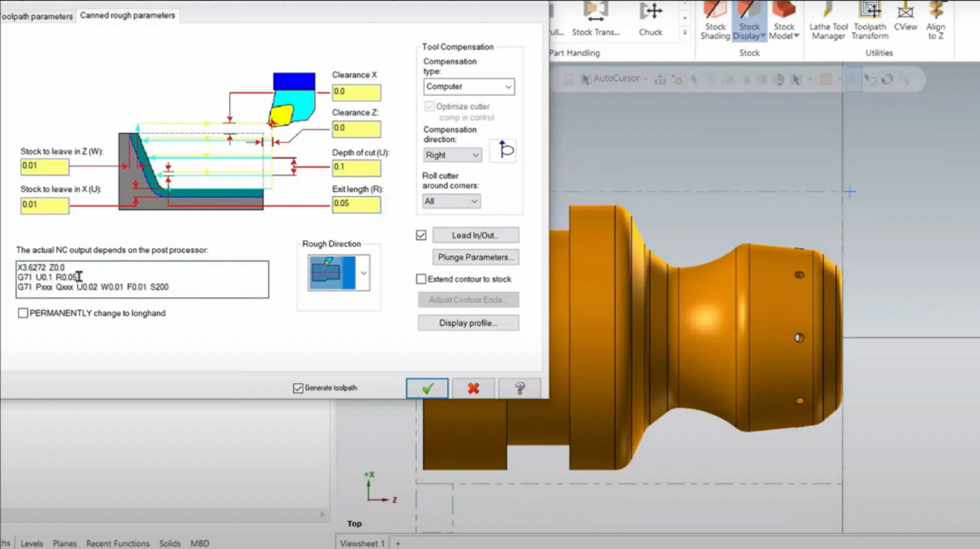
Task: Click the Adjust Contour Ends button
Action: (469, 300)
